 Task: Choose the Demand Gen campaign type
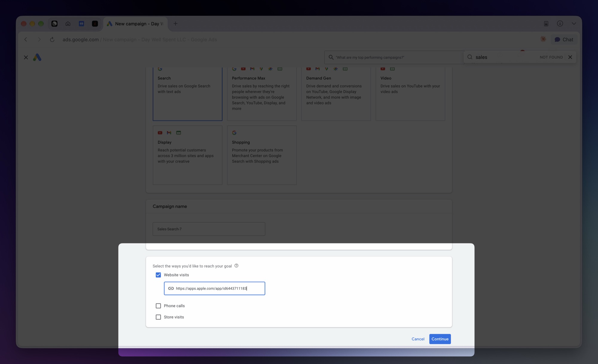336,94
